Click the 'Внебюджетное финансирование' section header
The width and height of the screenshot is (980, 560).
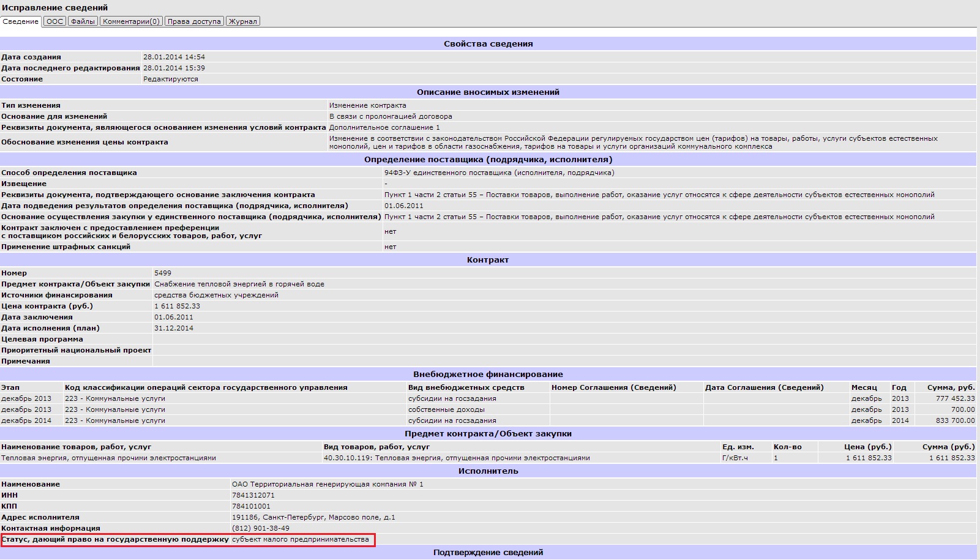[488, 375]
